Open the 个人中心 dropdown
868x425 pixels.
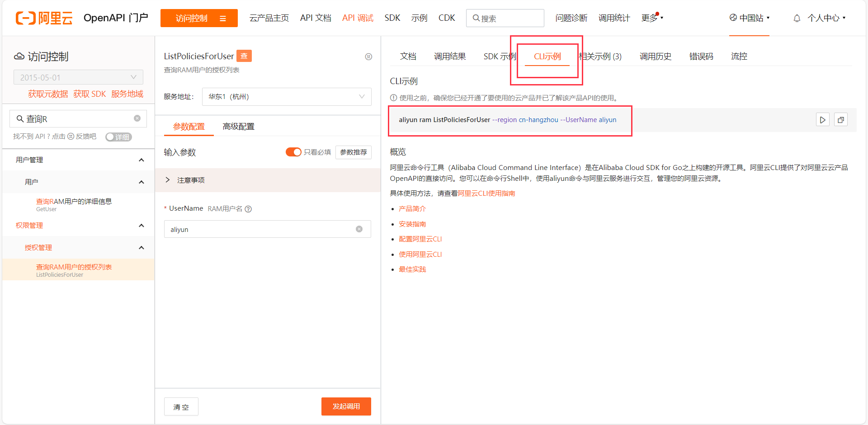pyautogui.click(x=826, y=18)
